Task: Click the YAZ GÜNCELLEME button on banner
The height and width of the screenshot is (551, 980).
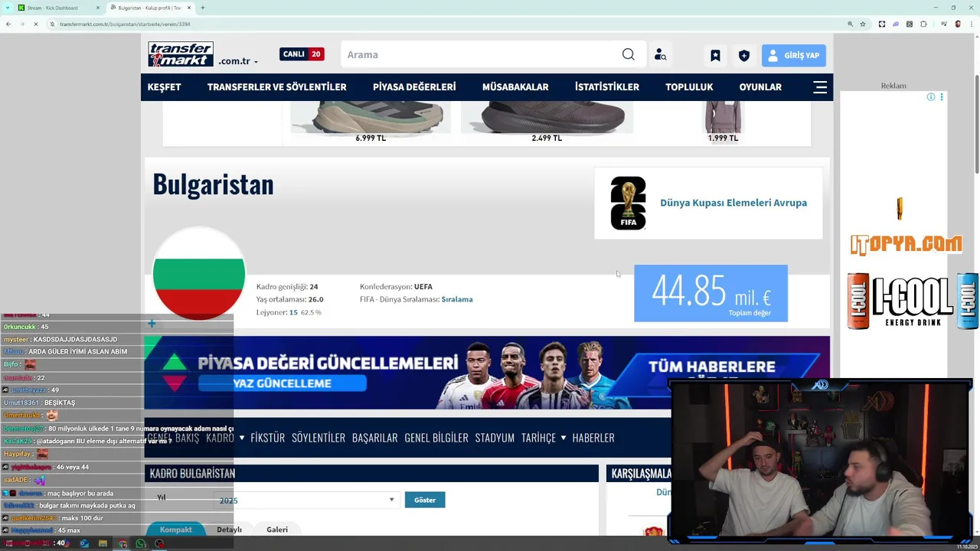Action: [x=283, y=383]
